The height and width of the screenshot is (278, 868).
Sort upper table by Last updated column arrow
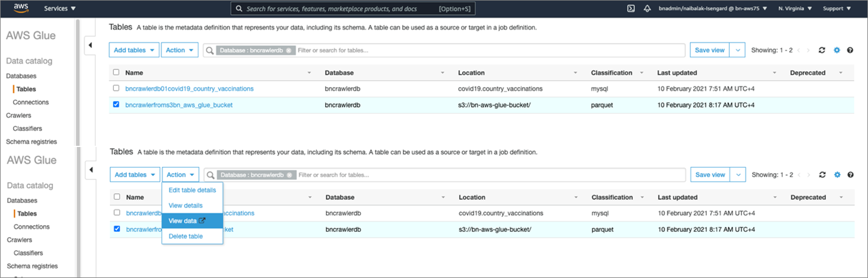(x=774, y=73)
